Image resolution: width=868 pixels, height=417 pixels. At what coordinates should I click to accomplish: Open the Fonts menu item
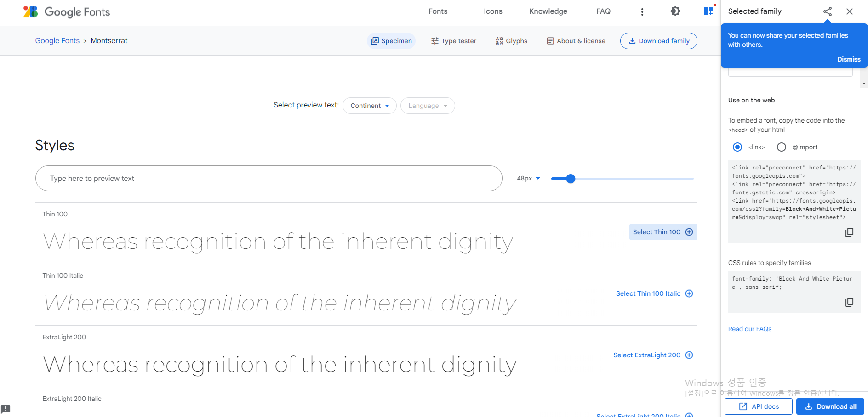click(x=438, y=11)
